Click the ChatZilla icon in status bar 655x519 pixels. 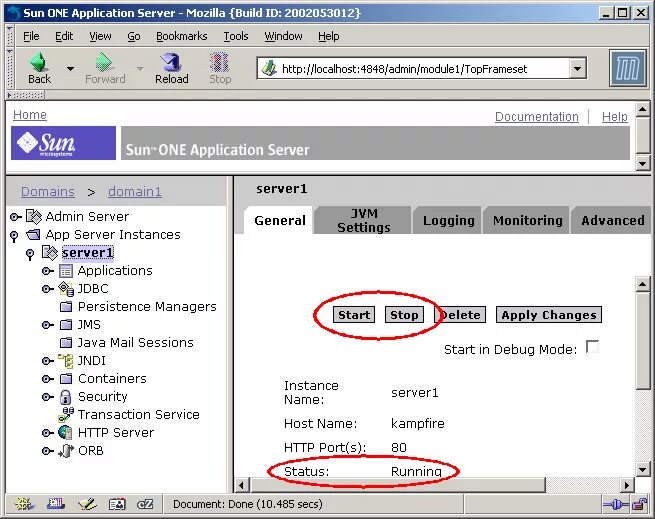tap(145, 504)
